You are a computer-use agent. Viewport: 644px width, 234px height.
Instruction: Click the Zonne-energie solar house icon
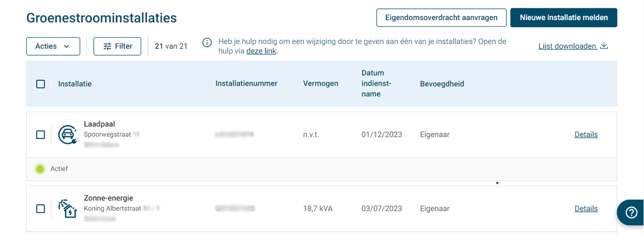[67, 209]
